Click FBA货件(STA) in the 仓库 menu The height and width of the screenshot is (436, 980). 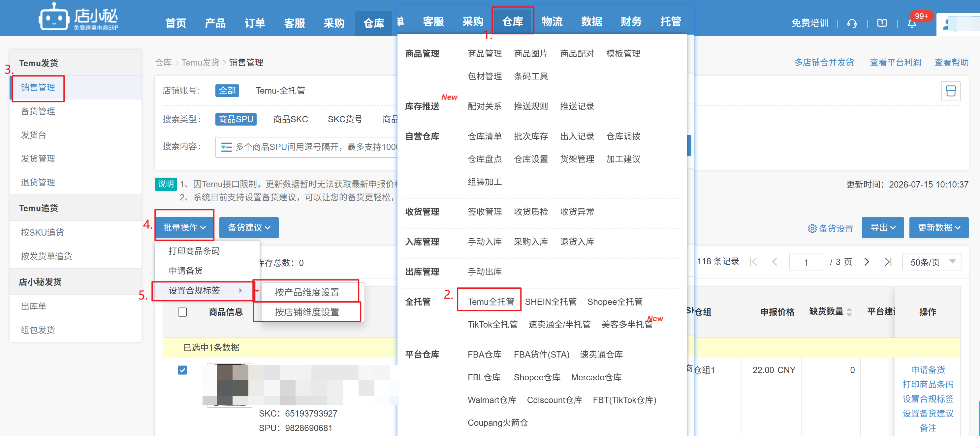click(x=541, y=354)
